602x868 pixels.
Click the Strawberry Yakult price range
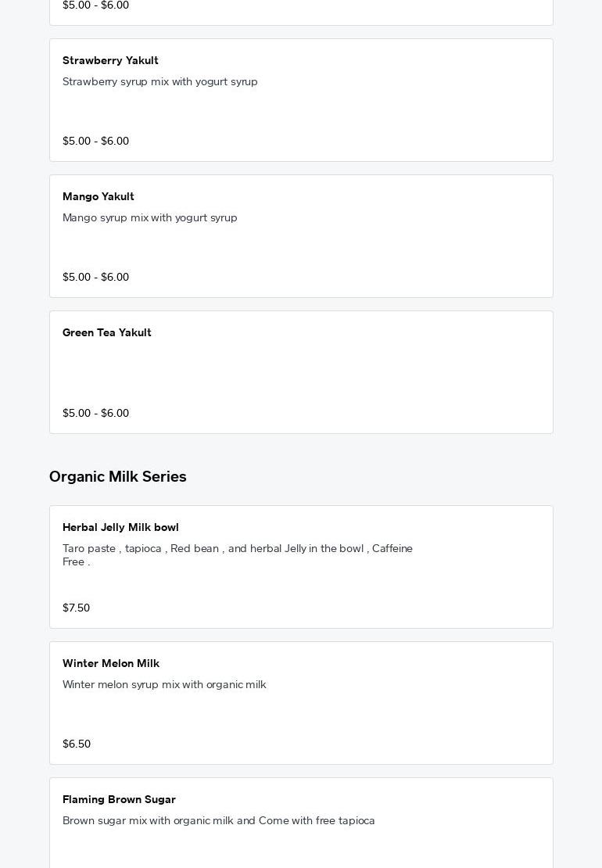pyautogui.click(x=95, y=141)
